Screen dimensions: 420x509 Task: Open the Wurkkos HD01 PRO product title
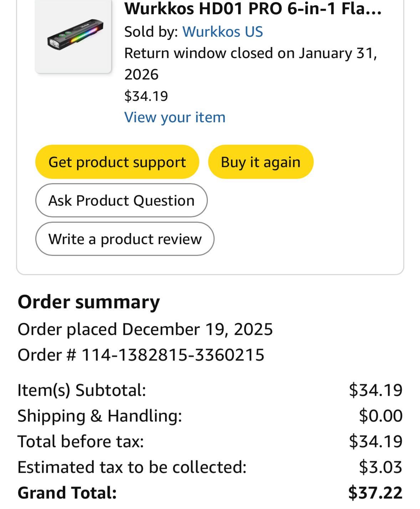[x=253, y=9]
